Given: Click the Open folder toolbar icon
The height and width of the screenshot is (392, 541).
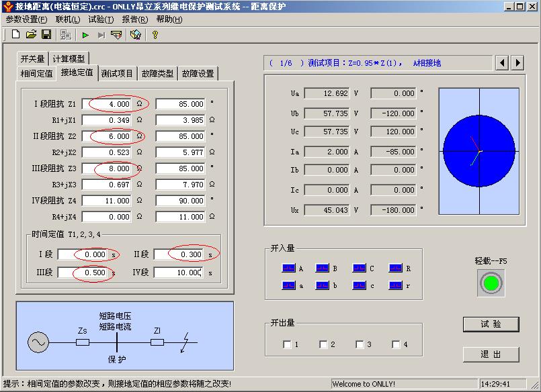Looking at the screenshot, I should click(x=31, y=34).
